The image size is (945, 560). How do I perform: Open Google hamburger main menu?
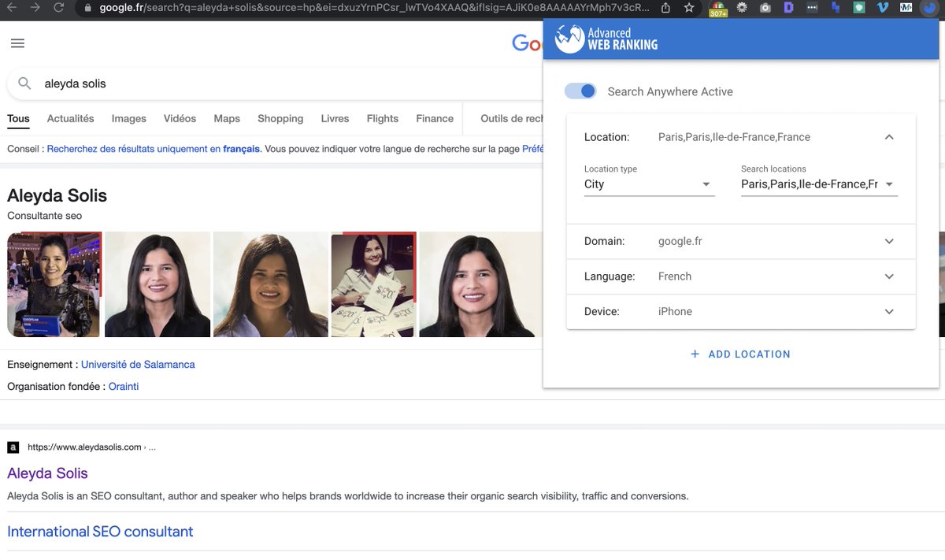pos(17,43)
